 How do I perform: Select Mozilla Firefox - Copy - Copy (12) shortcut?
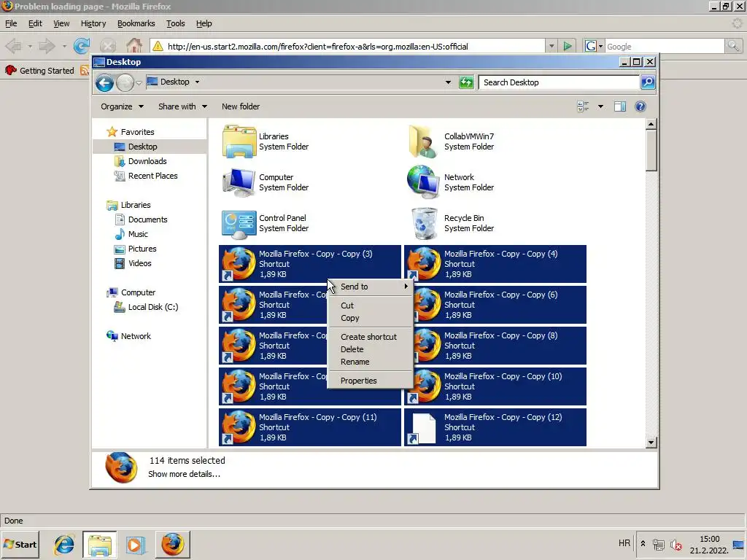pyautogui.click(x=495, y=427)
